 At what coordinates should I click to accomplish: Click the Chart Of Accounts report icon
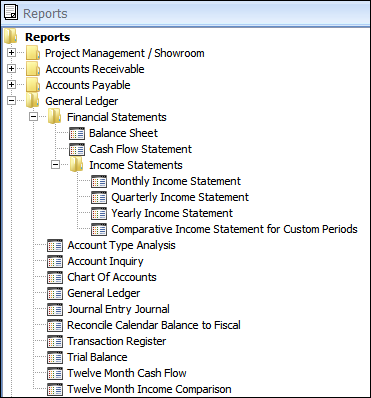(x=55, y=277)
